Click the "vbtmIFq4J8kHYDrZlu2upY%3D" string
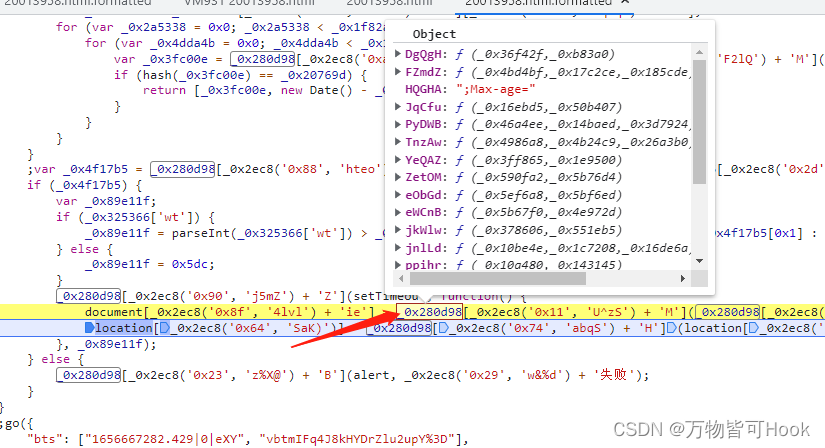Screen dimensions: 825x448 [x=360, y=439]
